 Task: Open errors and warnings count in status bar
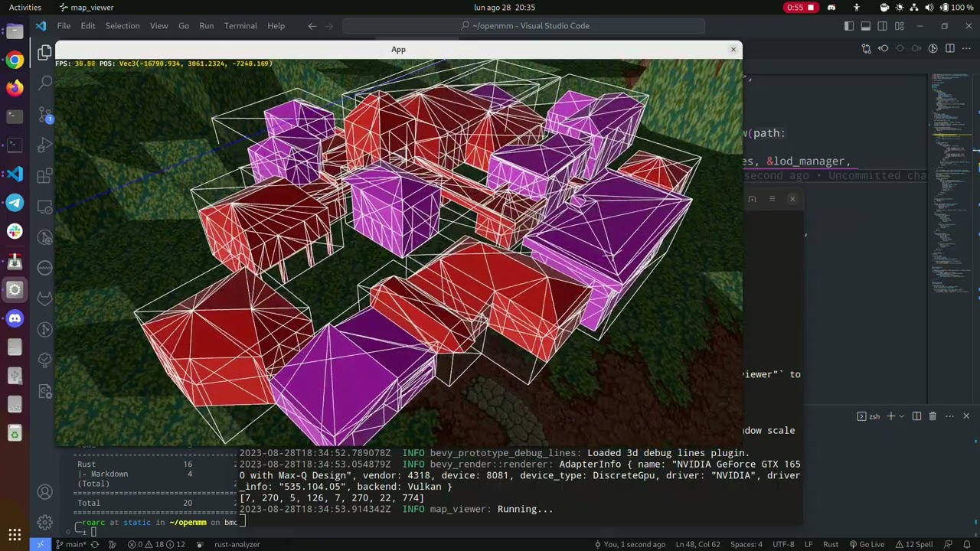[x=156, y=544]
